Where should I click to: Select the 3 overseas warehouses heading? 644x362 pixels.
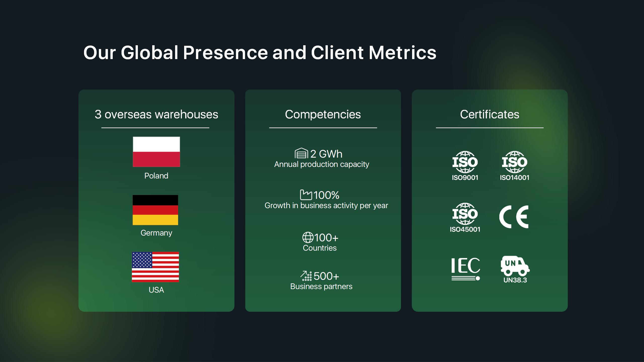156,114
